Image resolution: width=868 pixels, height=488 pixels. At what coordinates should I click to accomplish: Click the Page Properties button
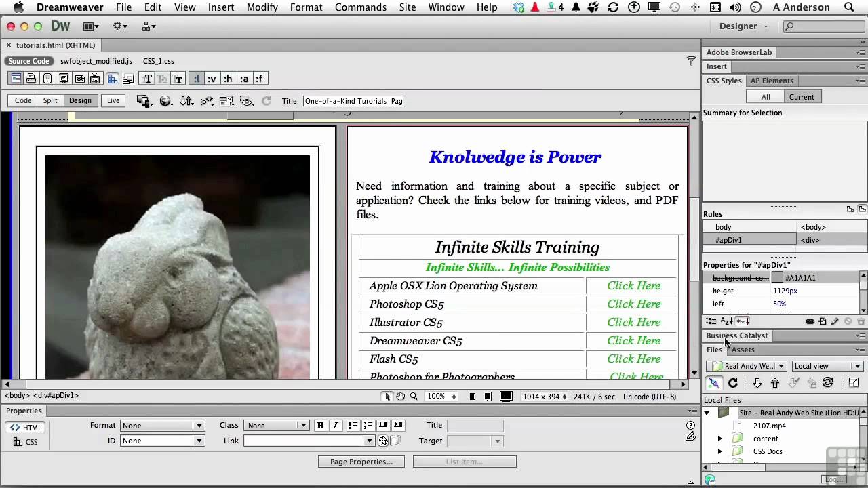pyautogui.click(x=361, y=462)
